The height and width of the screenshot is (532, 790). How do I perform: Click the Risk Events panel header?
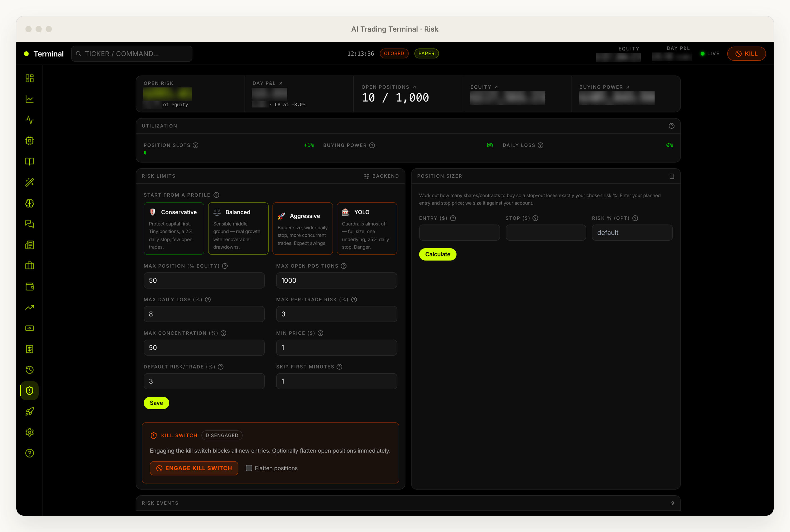[x=408, y=503]
